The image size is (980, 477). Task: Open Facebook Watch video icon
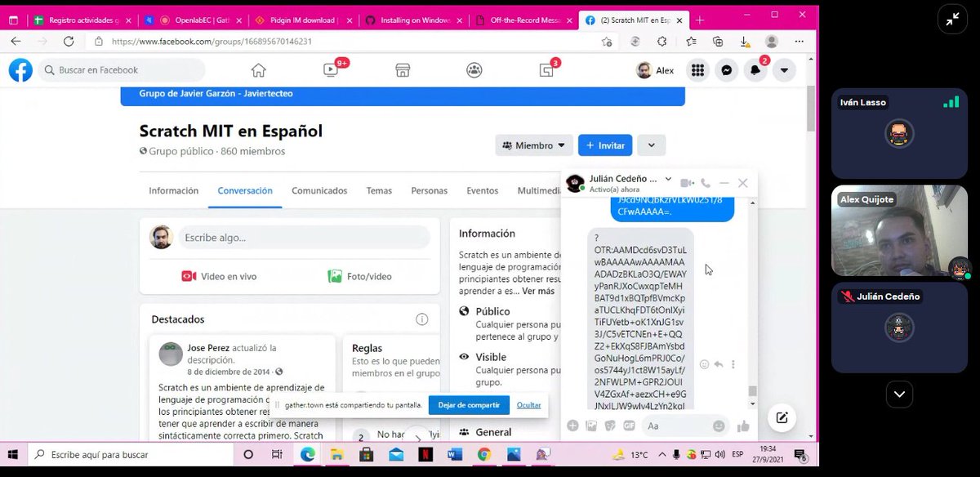331,70
